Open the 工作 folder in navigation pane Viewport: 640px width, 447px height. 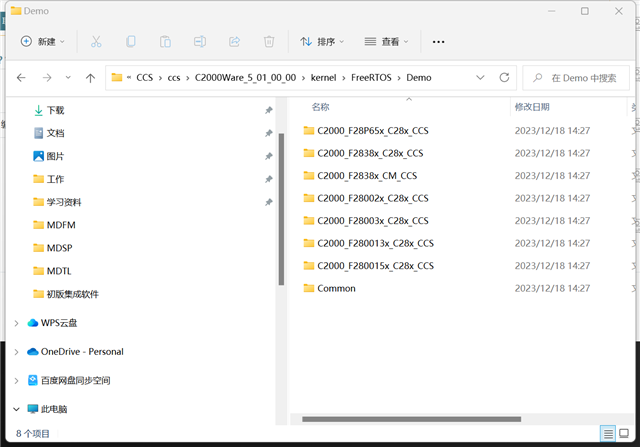click(49, 179)
